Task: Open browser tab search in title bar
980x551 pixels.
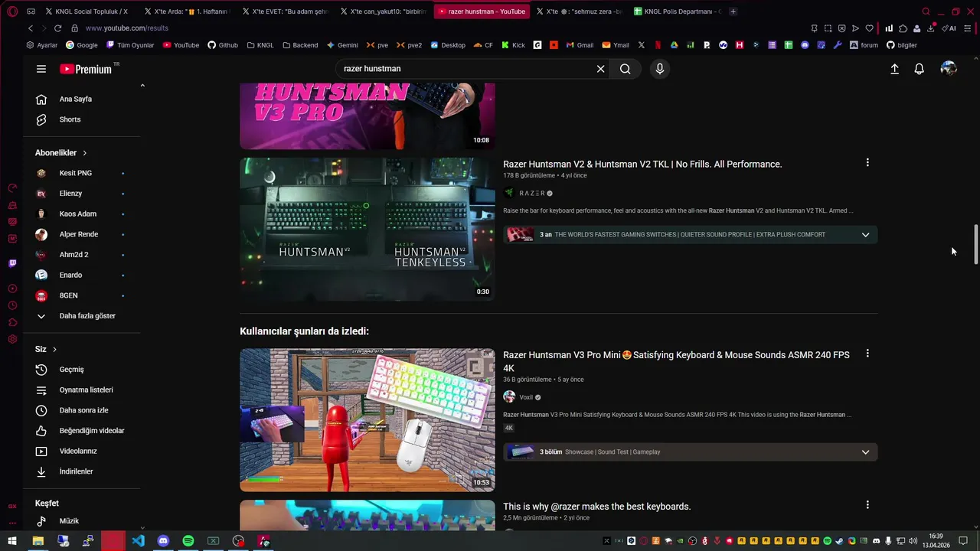Action: click(926, 11)
